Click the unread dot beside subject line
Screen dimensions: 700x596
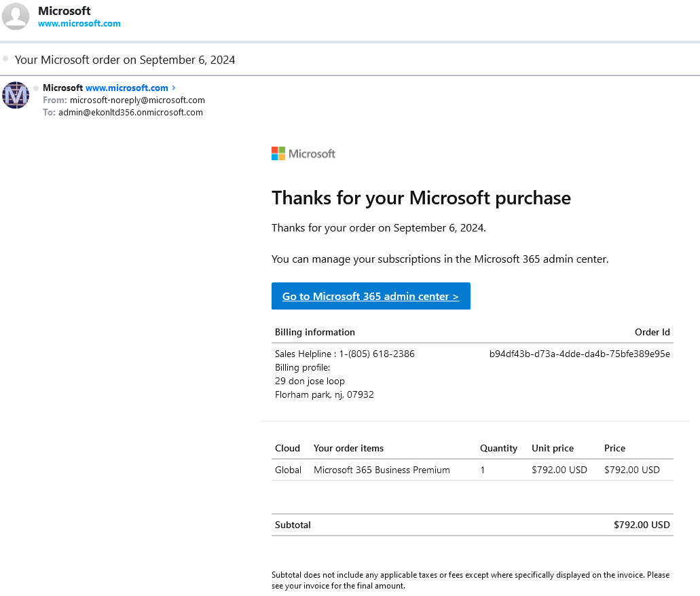[x=5, y=58]
